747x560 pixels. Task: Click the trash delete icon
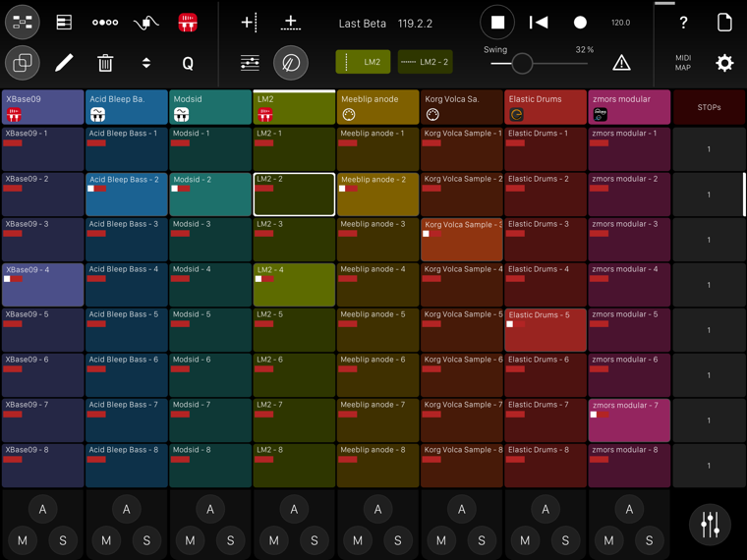tap(105, 63)
